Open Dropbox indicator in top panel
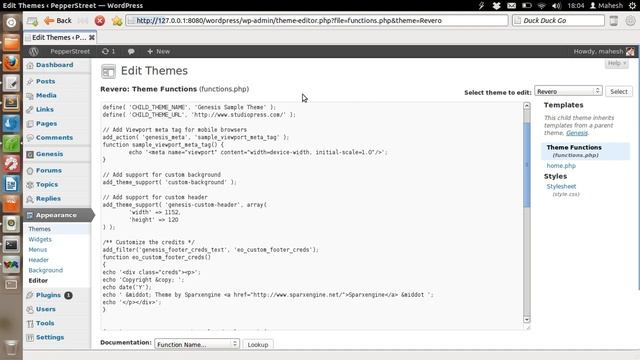Screen dimensions: 640x360 (x=496, y=6)
